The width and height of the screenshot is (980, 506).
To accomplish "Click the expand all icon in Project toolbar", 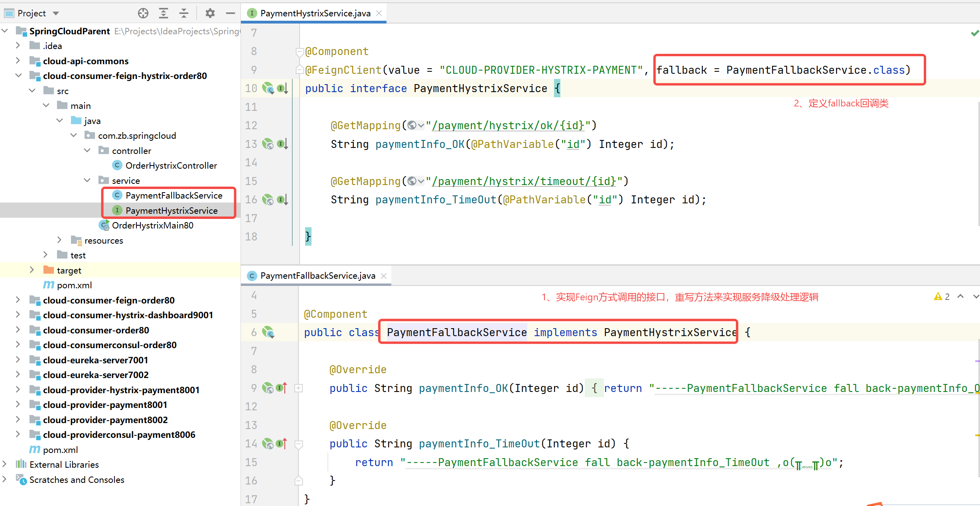I will click(163, 13).
